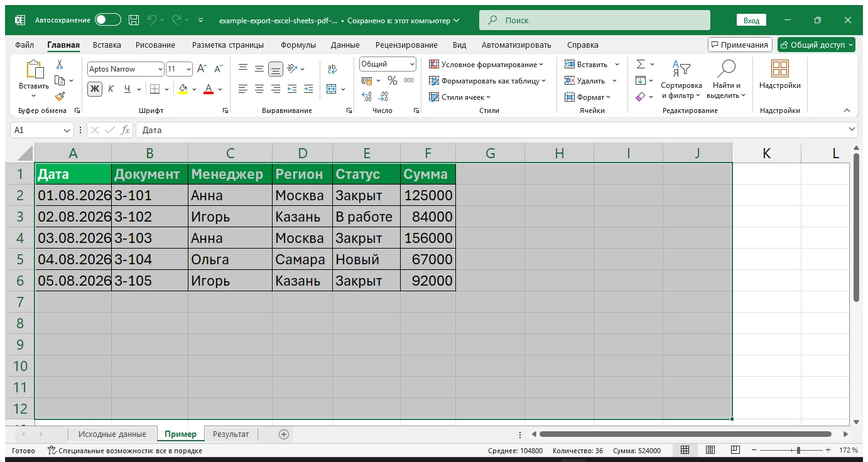Click the wrap text icon
The width and height of the screenshot is (868, 462).
332,69
